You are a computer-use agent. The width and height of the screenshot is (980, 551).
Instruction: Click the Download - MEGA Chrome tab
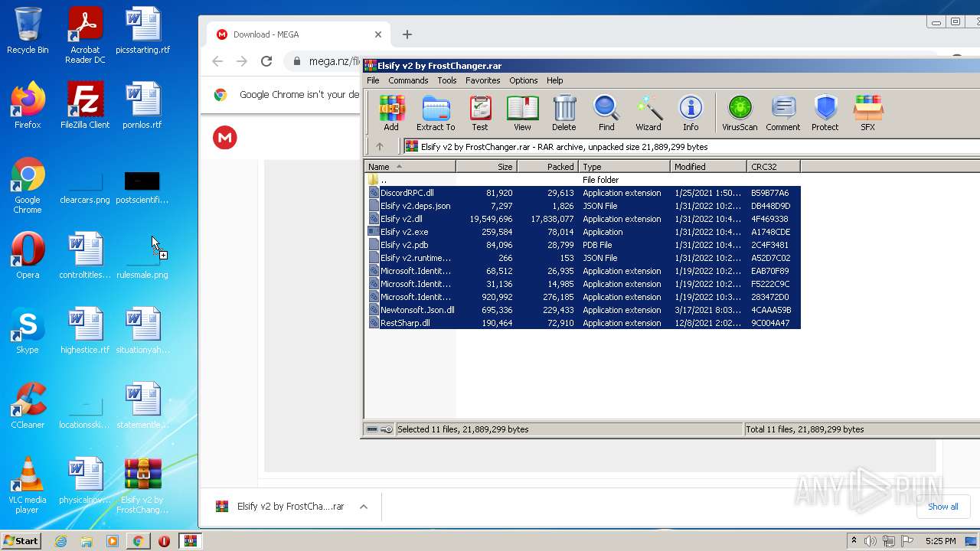299,34
